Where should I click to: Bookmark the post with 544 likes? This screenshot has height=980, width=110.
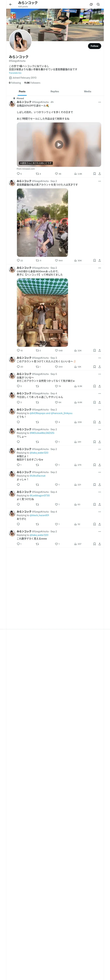tap(95, 261)
